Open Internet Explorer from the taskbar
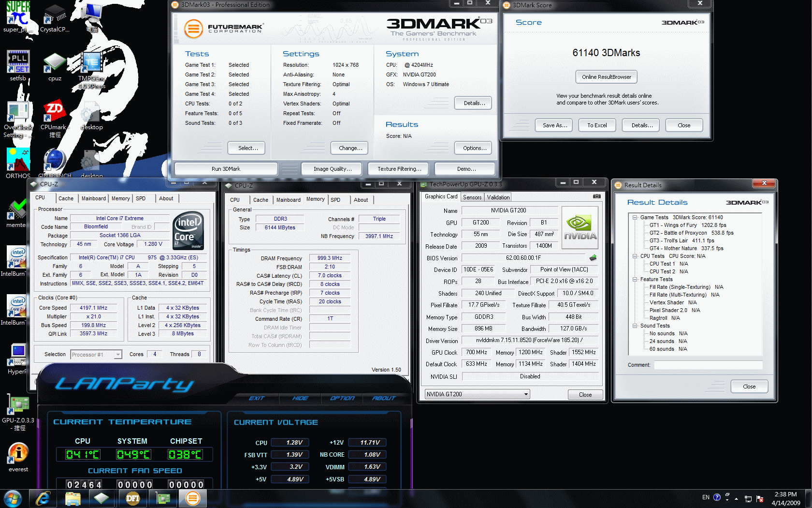The height and width of the screenshot is (508, 812). (x=43, y=498)
